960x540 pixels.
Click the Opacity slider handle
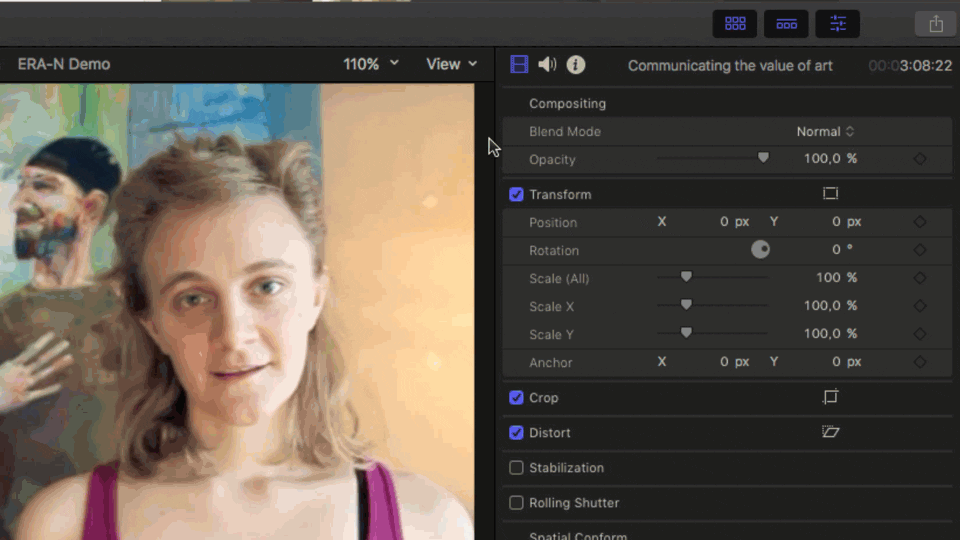(x=763, y=158)
